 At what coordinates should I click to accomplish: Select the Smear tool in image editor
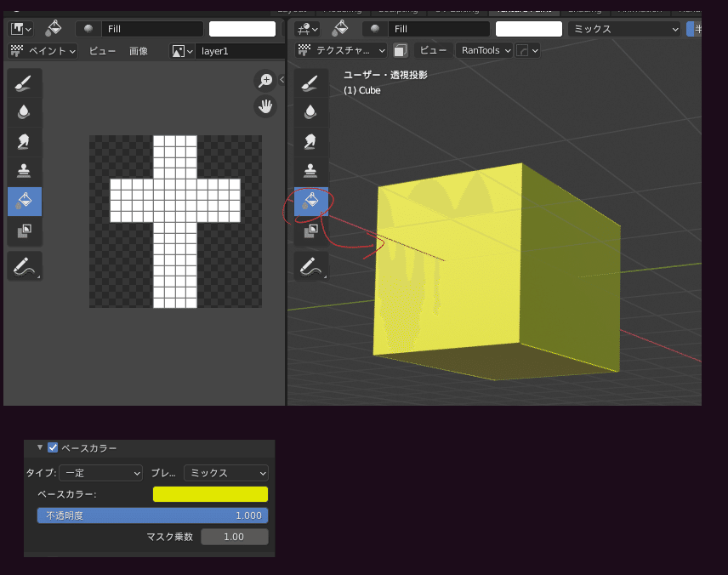(24, 141)
